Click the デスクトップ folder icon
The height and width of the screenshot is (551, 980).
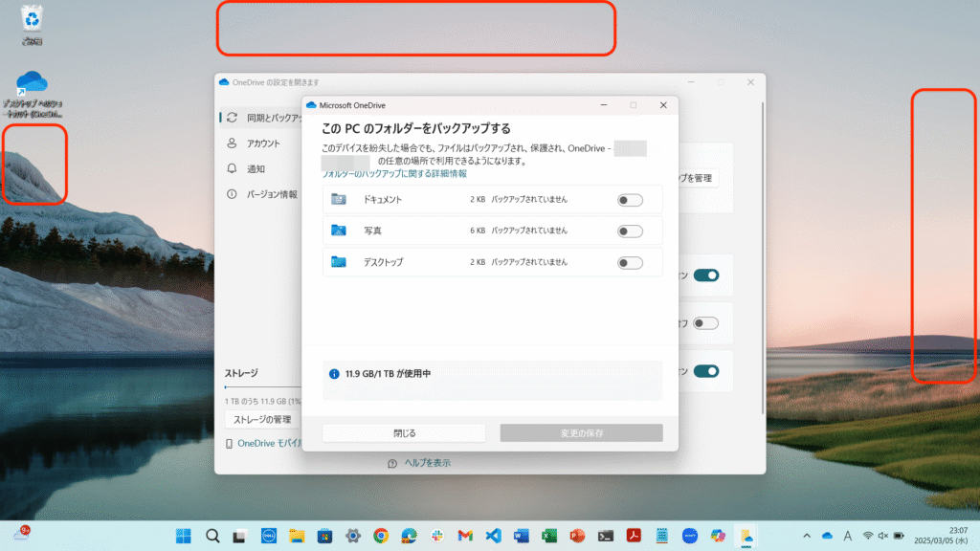click(x=339, y=262)
